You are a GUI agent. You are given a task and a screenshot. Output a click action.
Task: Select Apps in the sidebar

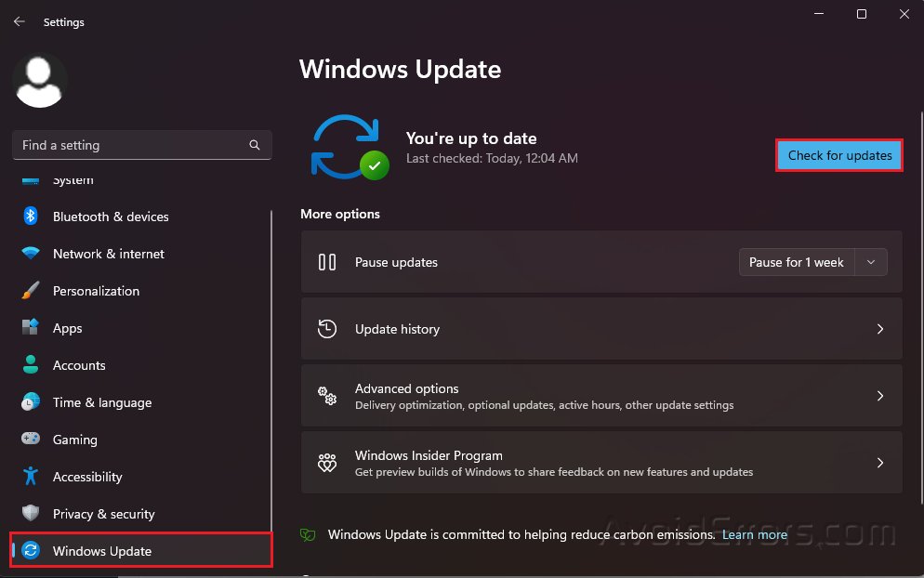coord(67,328)
